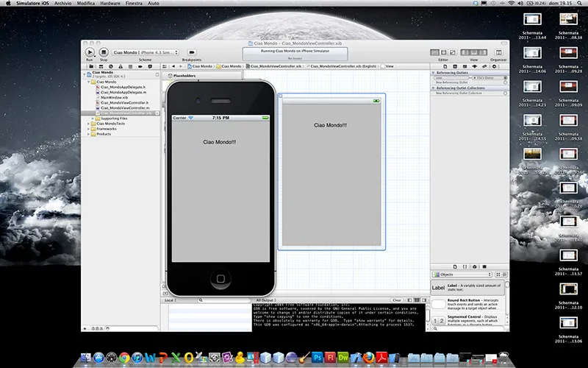Open Photoshop from the Dock
The image size is (588, 368).
(x=318, y=357)
